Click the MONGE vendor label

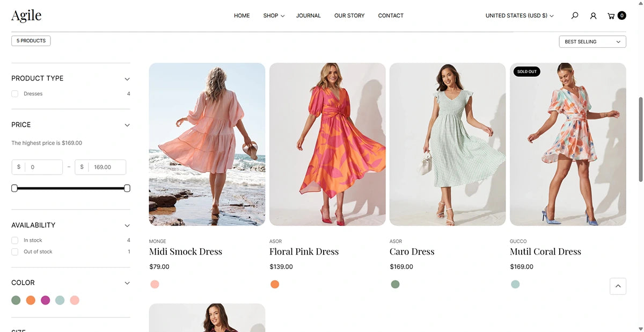[x=158, y=241]
